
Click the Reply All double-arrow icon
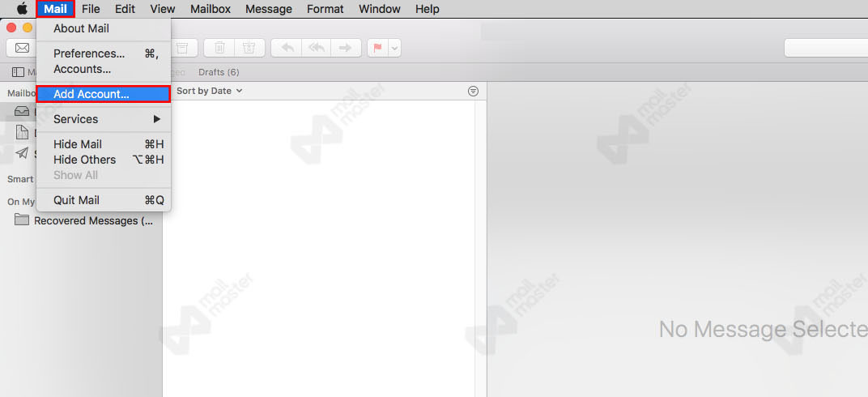[316, 48]
